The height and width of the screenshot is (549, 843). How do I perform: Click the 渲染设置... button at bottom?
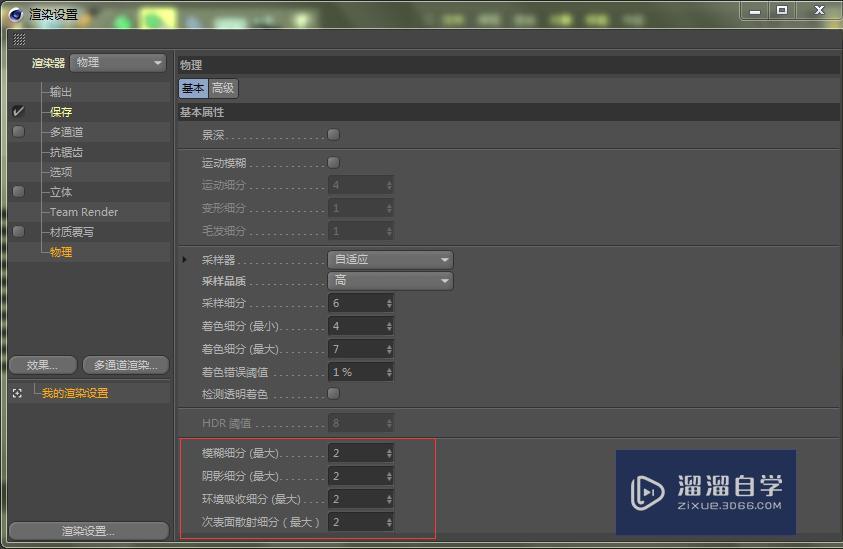(x=89, y=531)
